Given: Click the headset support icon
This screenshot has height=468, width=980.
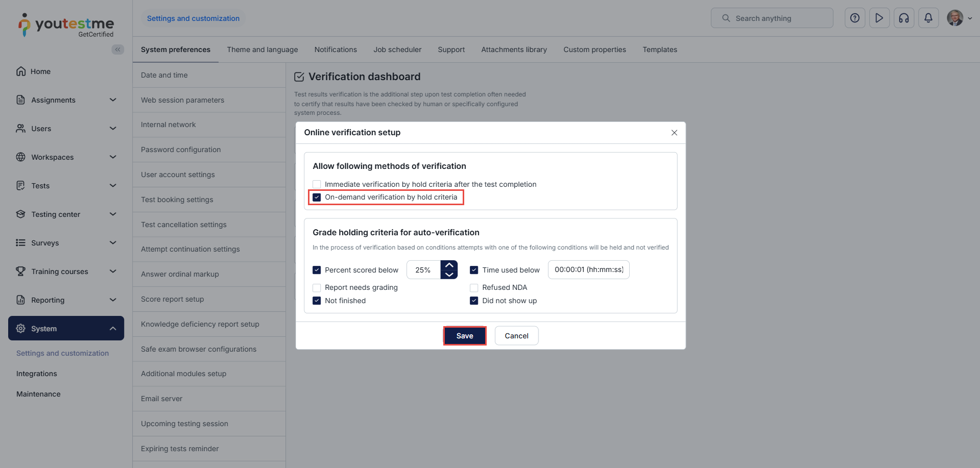Looking at the screenshot, I should coord(903,18).
